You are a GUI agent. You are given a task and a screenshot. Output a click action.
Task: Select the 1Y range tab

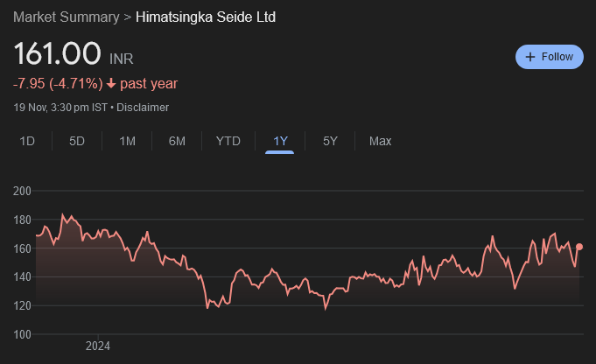[x=280, y=142]
